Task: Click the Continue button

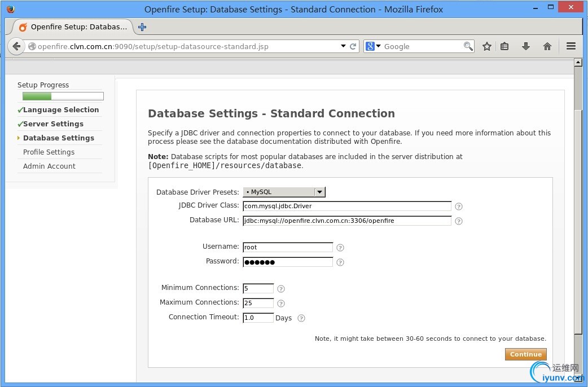Action: click(x=526, y=354)
